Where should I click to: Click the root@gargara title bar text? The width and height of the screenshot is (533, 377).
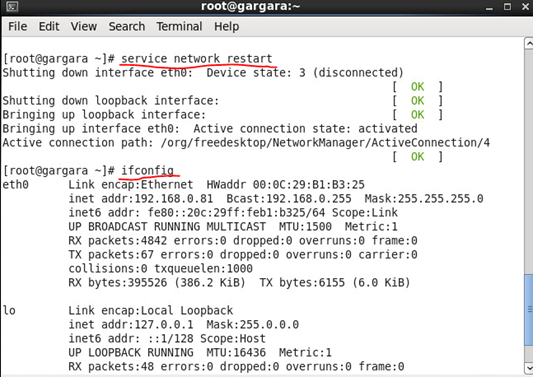click(251, 6)
